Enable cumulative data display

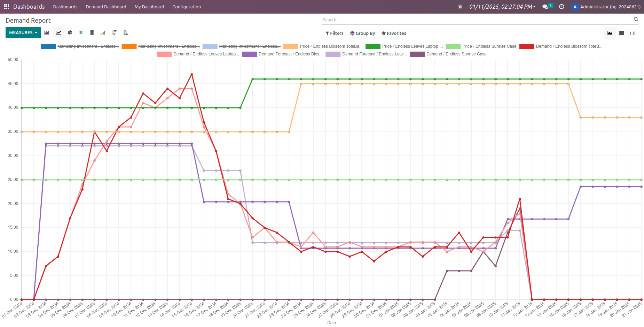coord(103,32)
